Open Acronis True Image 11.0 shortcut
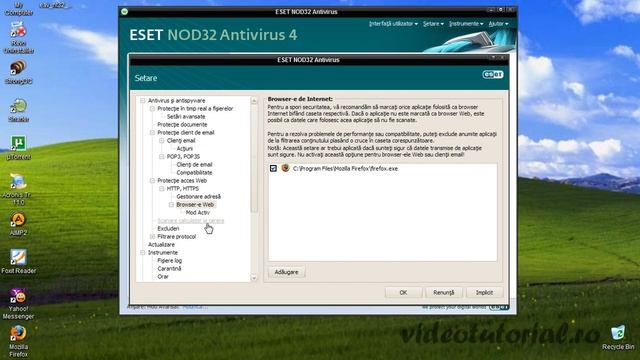This screenshot has height=360, width=640. pos(18,190)
